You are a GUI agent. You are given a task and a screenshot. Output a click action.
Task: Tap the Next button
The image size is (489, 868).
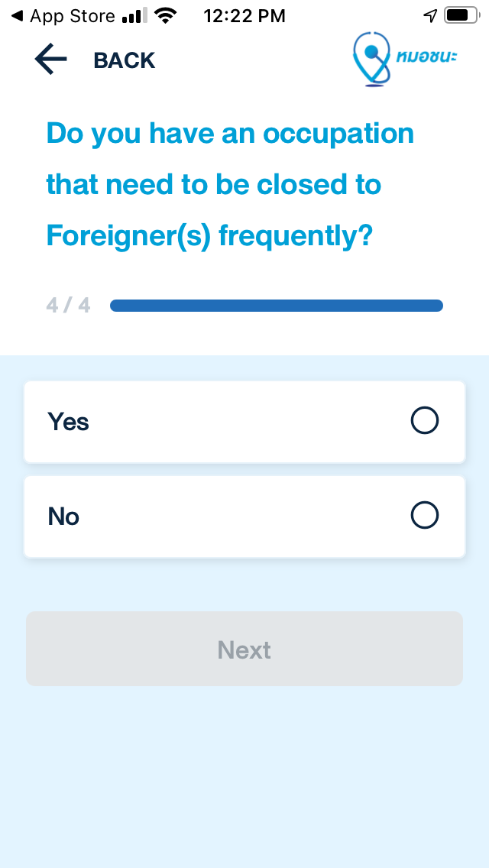coord(244,649)
